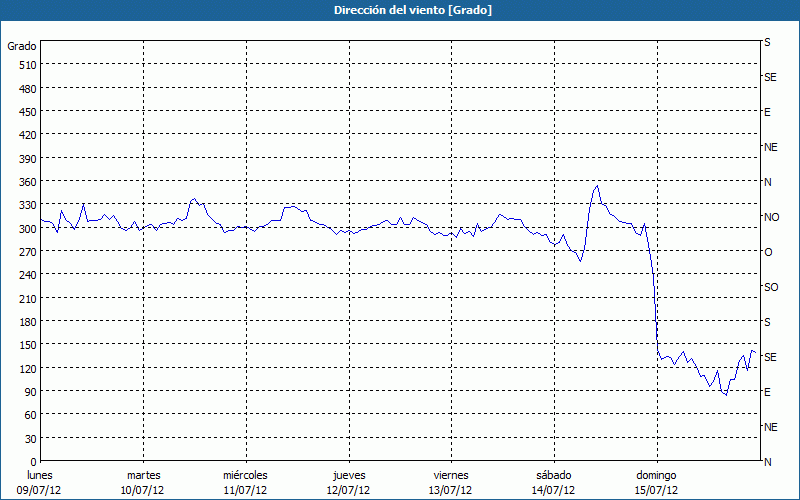Click the viernes day label
Viewport: 800px width, 500px height.
coord(451,475)
